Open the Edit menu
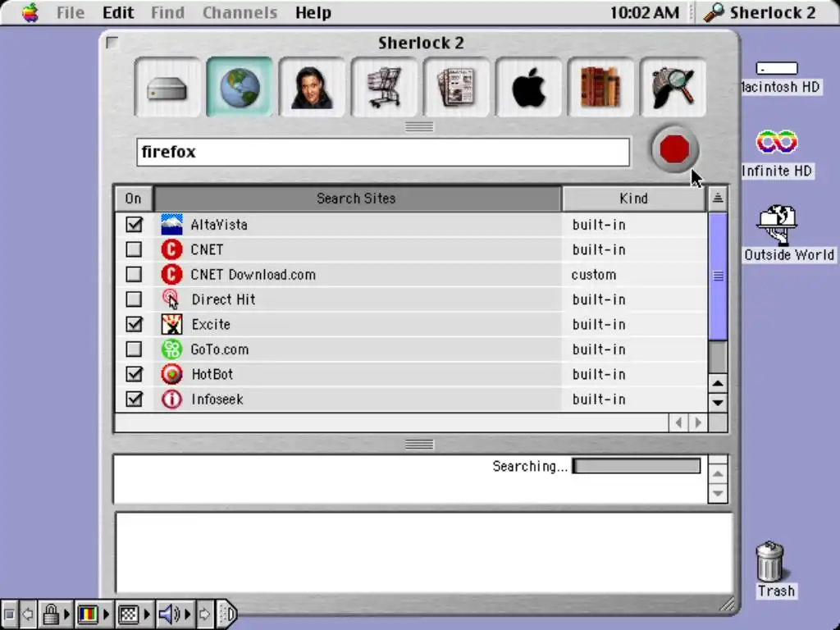 click(x=118, y=12)
